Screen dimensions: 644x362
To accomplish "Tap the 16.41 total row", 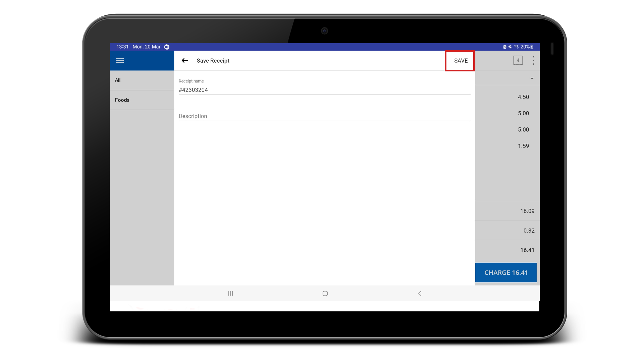I will pos(507,250).
